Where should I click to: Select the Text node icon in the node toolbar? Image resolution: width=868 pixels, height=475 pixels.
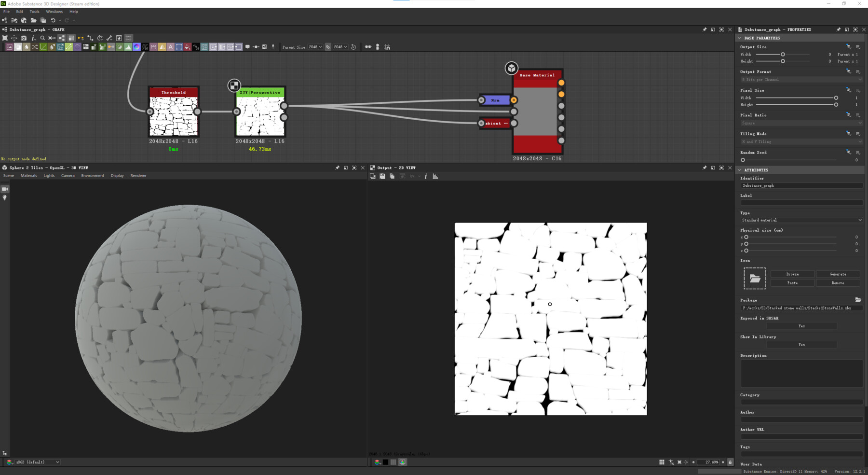point(171,47)
